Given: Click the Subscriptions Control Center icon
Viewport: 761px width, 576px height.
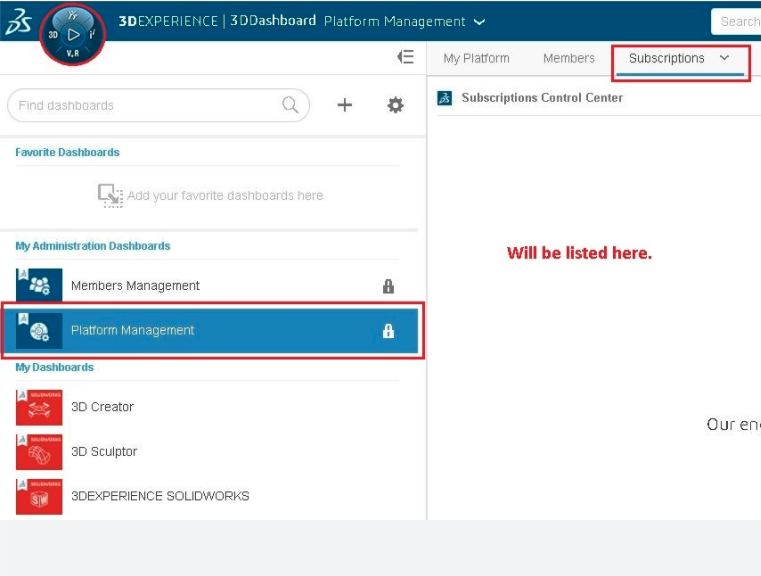Looking at the screenshot, I should 445,98.
